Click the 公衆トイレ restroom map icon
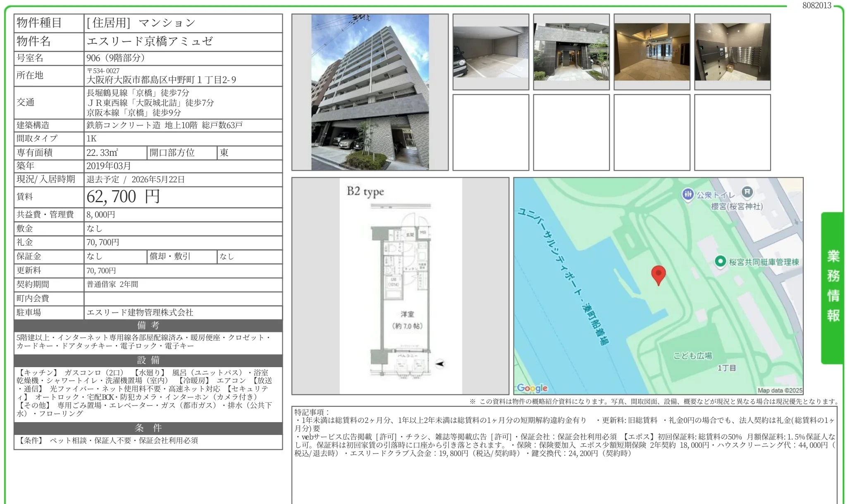 688,194
